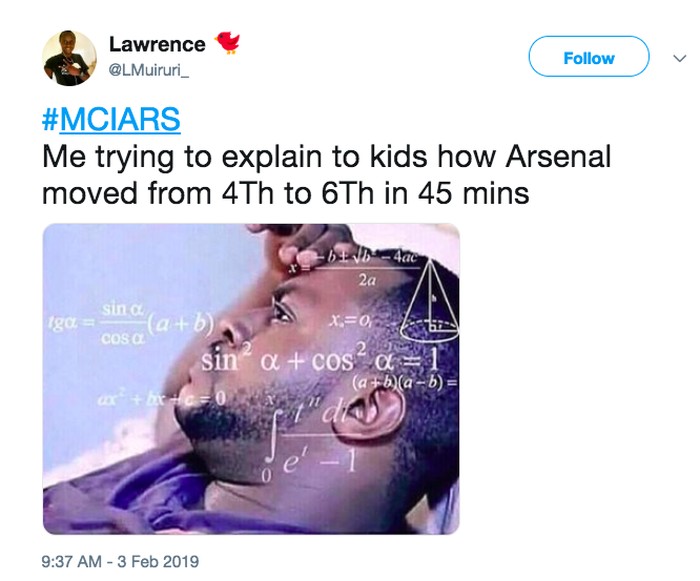Open the display name Lawrence profile link

click(157, 44)
